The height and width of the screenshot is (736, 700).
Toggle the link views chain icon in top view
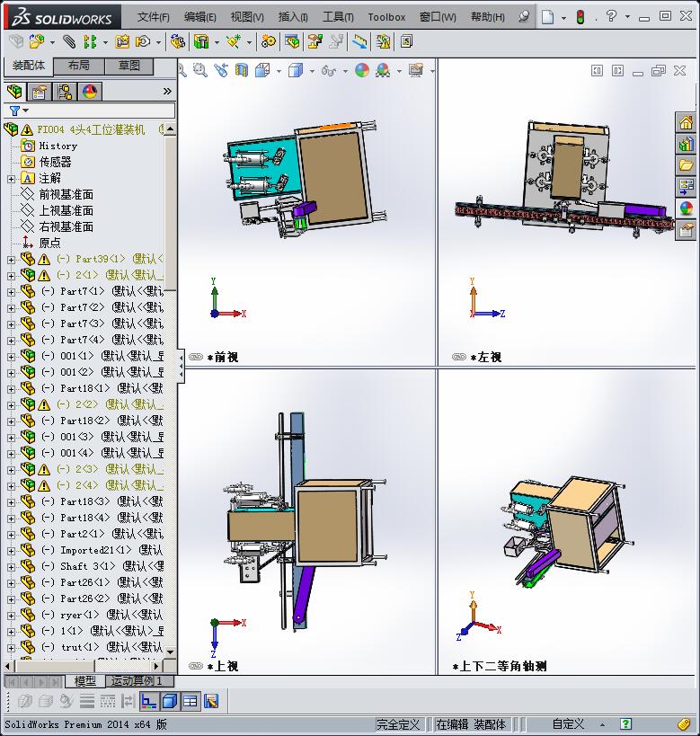(x=195, y=666)
